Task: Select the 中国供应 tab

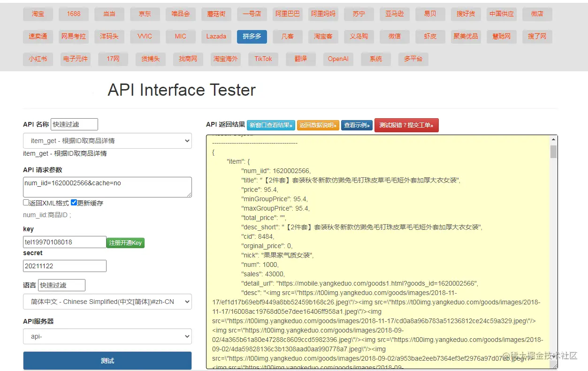Action: click(x=502, y=14)
